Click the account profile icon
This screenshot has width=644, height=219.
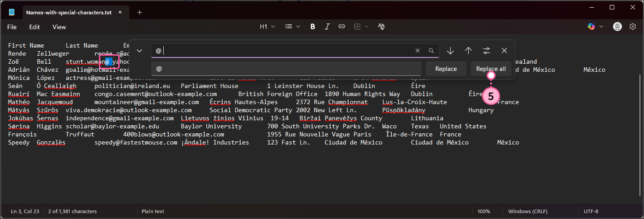pos(617,26)
